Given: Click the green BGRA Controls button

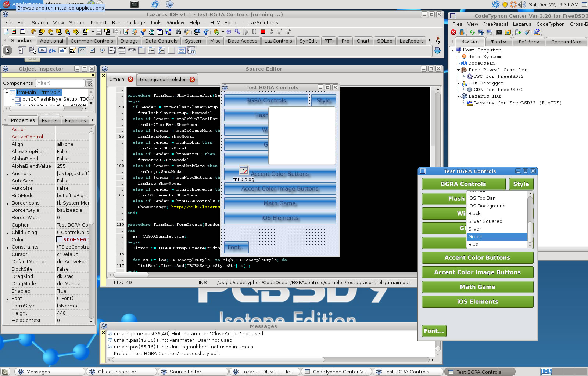Looking at the screenshot, I should pyautogui.click(x=463, y=184).
